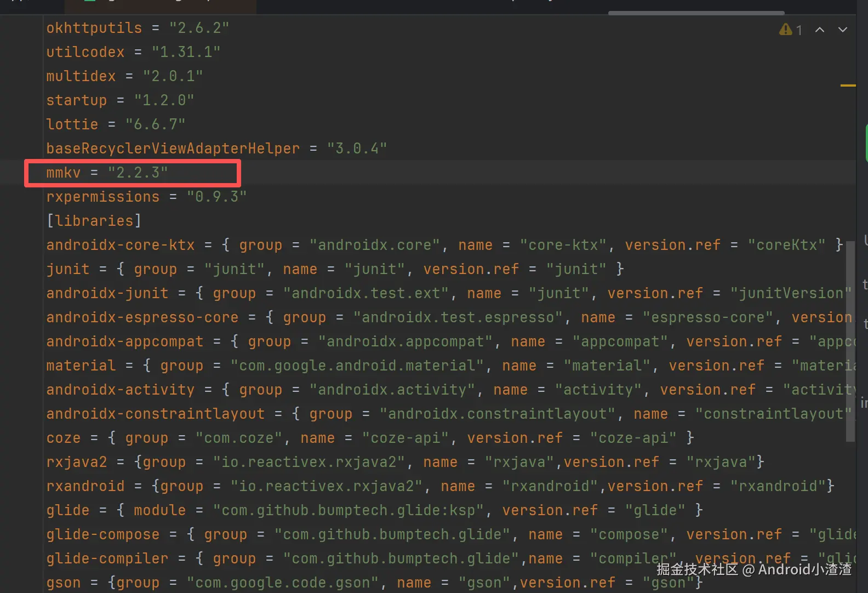Click the coze library entry line

click(370, 438)
